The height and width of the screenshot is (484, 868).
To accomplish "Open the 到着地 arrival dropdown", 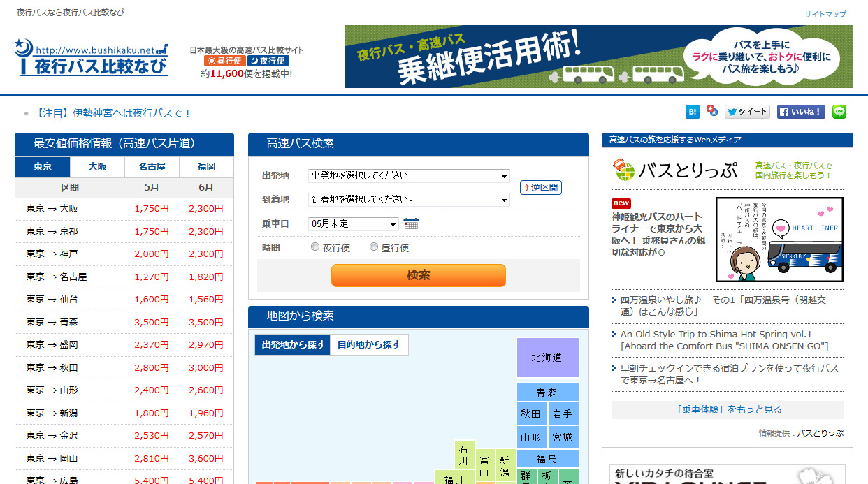I will click(x=409, y=200).
